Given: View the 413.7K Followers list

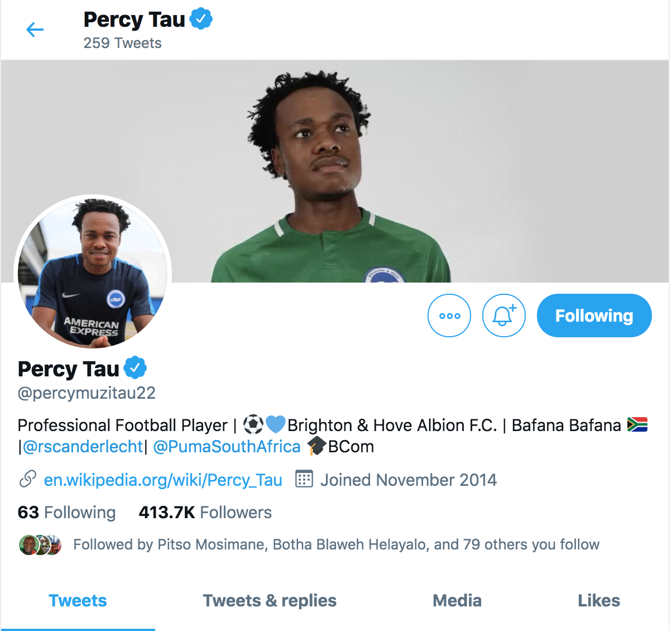Looking at the screenshot, I should click(x=205, y=512).
